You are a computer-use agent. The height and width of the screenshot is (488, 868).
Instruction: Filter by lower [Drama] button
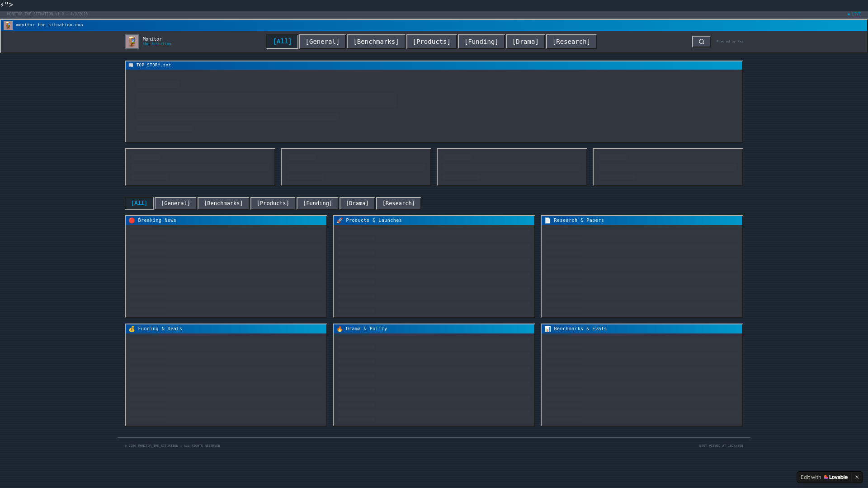point(357,203)
